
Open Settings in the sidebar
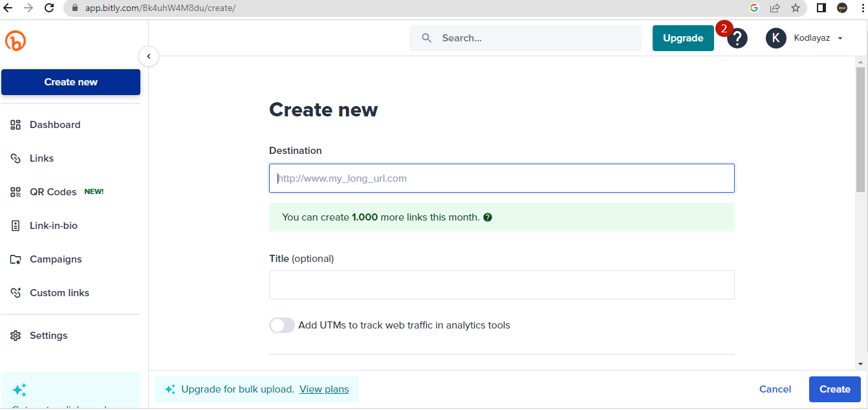tap(49, 336)
